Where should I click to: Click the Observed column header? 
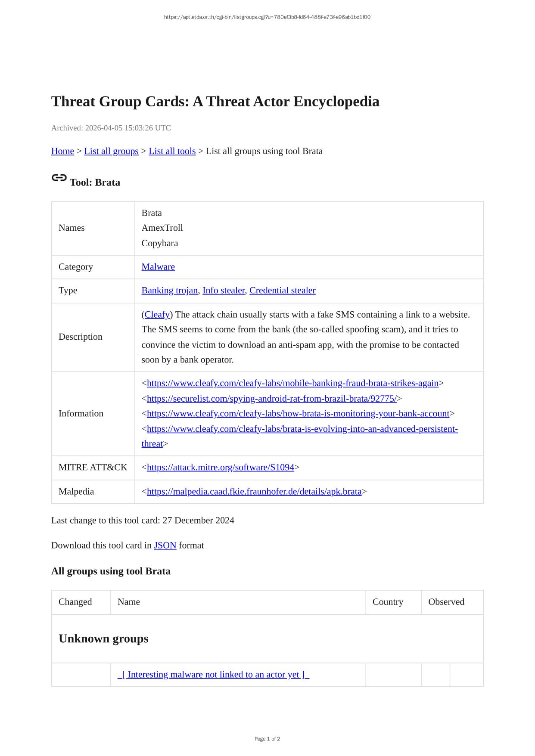pos(446,602)
